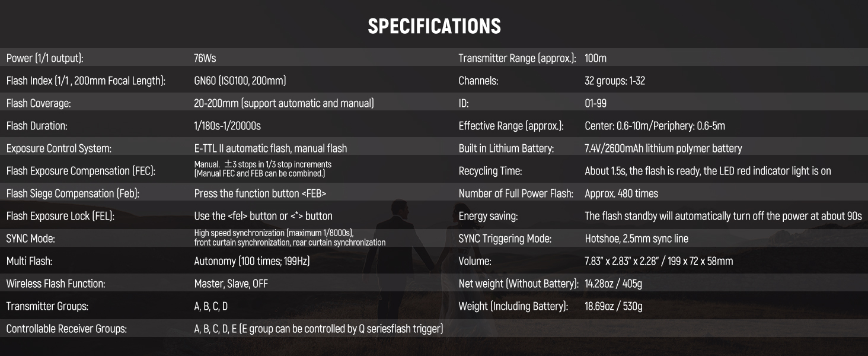Click the Flash Exposure Compensation (FEC) label
Image resolution: width=868 pixels, height=356 pixels.
[x=81, y=171]
